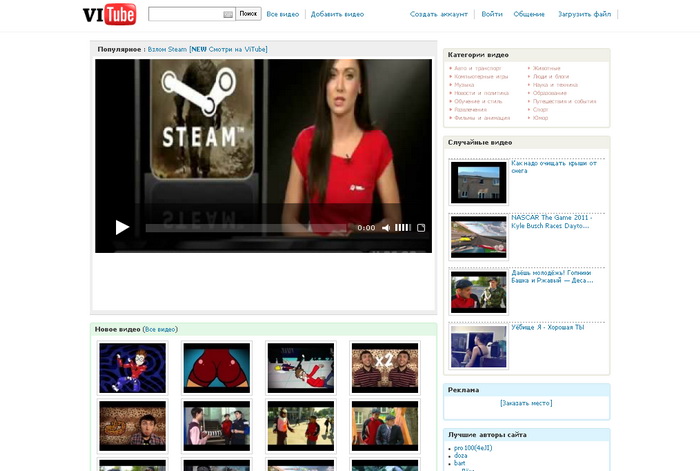
Task: Open NASCAR The Game 2011 title link
Action: (x=552, y=221)
